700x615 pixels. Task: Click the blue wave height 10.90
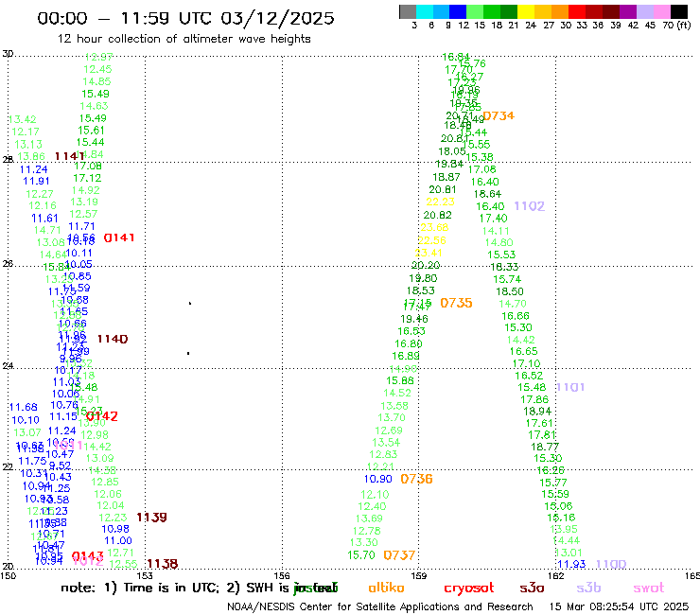378,479
